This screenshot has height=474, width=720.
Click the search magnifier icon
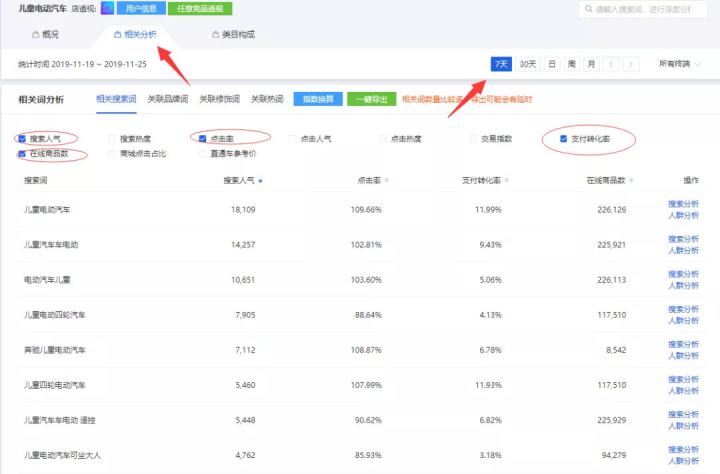pyautogui.click(x=587, y=9)
